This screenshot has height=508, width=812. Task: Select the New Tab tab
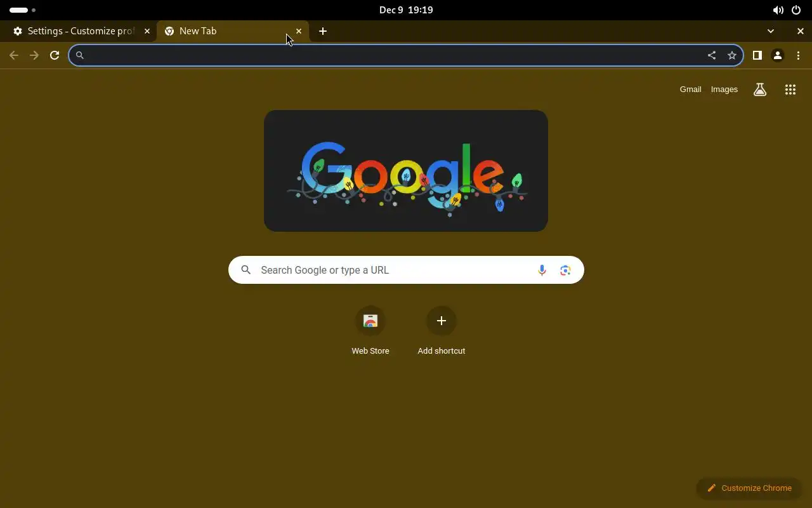pos(233,31)
